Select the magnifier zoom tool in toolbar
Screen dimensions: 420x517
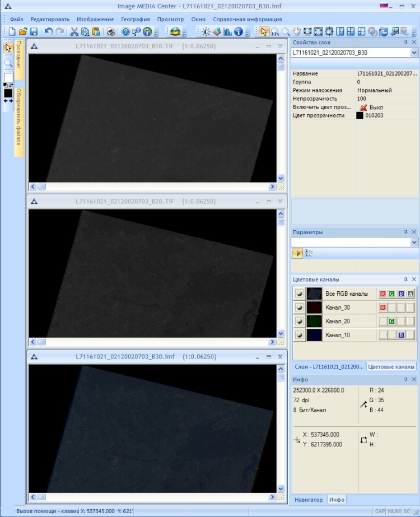(x=286, y=32)
